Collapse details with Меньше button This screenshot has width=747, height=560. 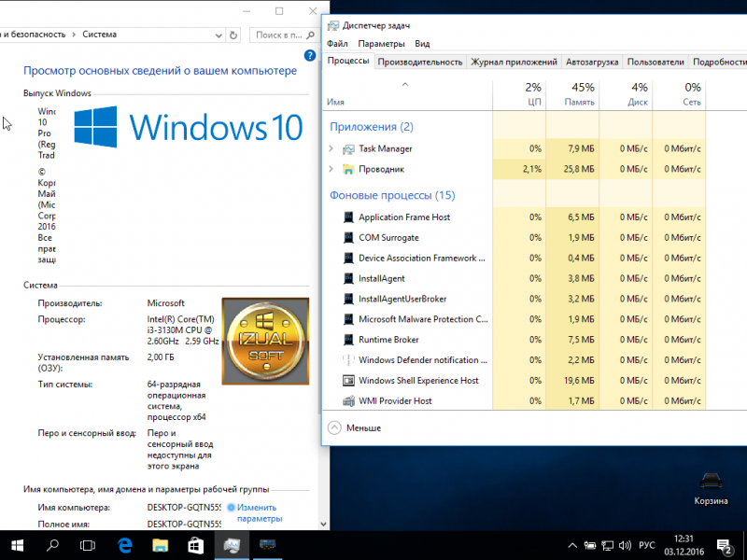point(355,428)
